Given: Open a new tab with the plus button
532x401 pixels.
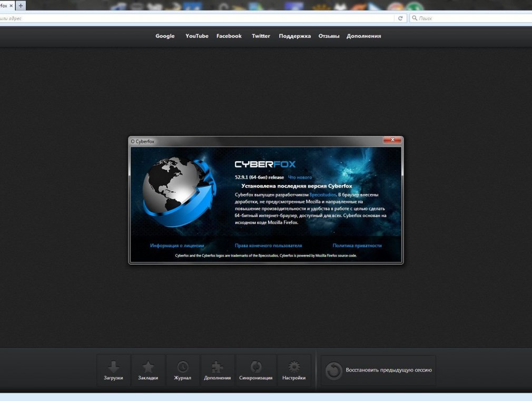Looking at the screenshot, I should [x=21, y=5].
